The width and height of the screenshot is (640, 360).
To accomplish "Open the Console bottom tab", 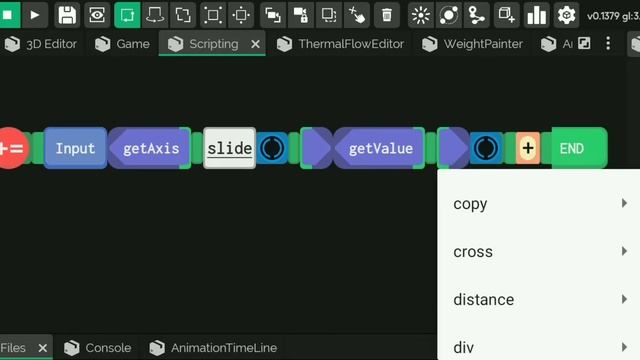I will (x=98, y=348).
